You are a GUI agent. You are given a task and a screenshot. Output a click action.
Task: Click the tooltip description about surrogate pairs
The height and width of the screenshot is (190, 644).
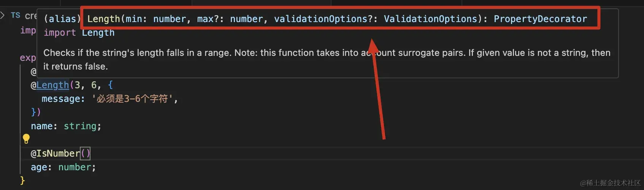tap(327, 59)
